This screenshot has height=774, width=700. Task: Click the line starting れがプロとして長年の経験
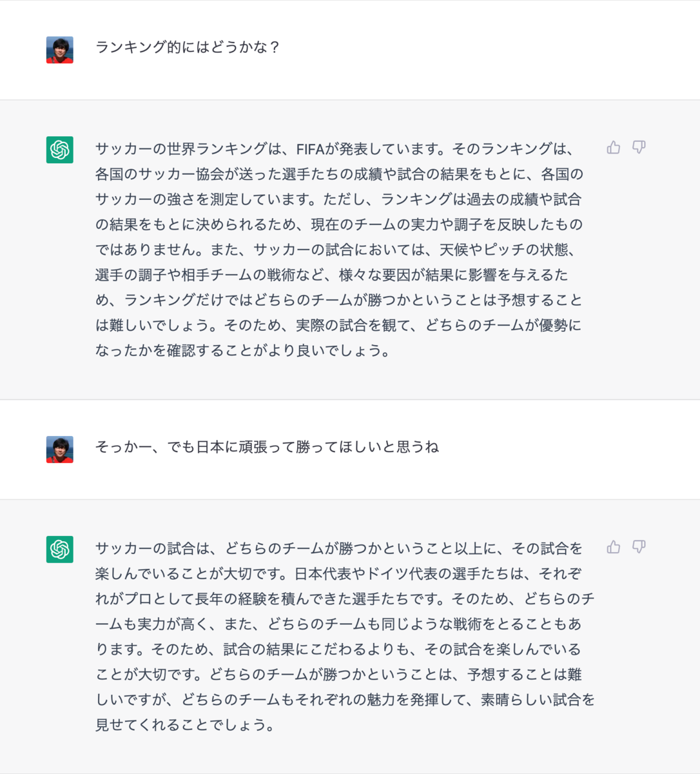(345, 599)
